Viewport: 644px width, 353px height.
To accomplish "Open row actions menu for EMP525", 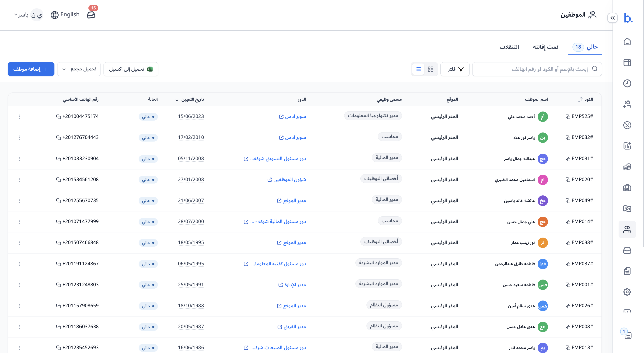I will click(19, 117).
